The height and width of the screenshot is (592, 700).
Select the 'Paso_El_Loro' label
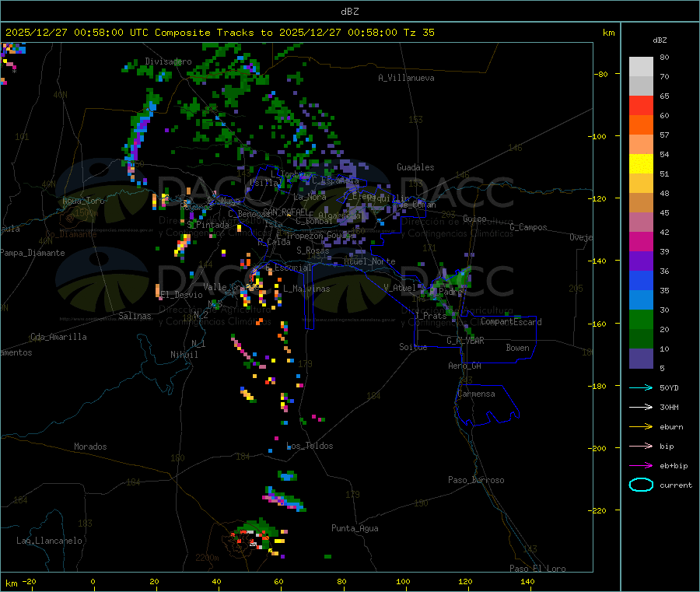[x=537, y=569]
